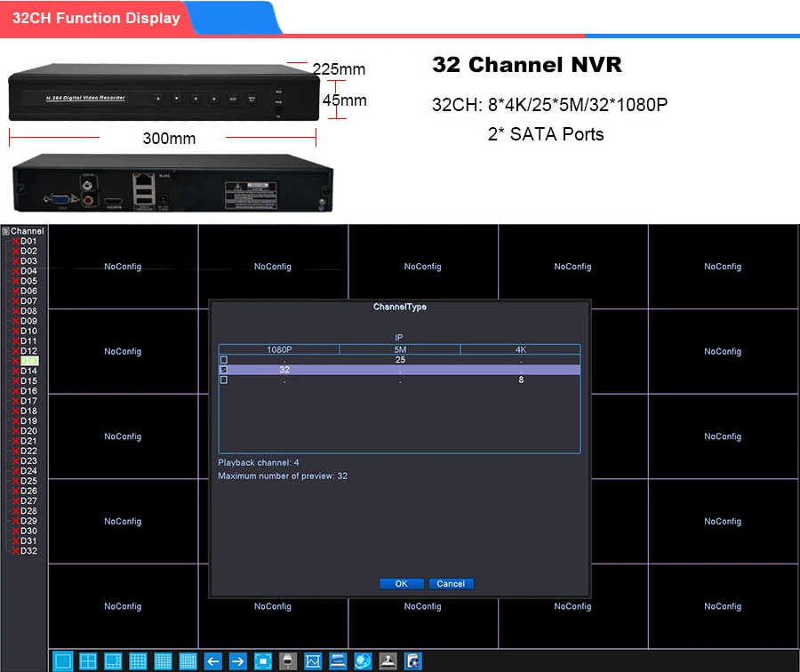Viewport: 800px width, 672px height.
Task: Confirm ChannelType with OK button
Action: [402, 584]
